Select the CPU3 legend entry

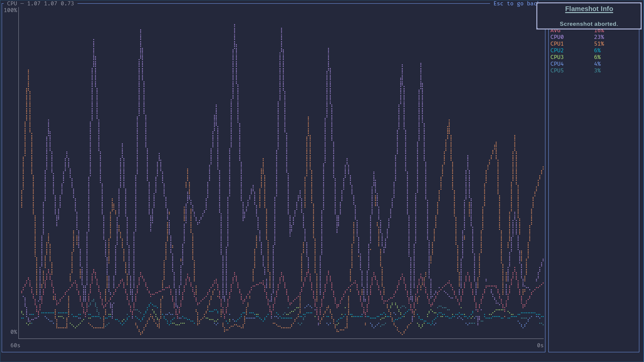pyautogui.click(x=557, y=57)
